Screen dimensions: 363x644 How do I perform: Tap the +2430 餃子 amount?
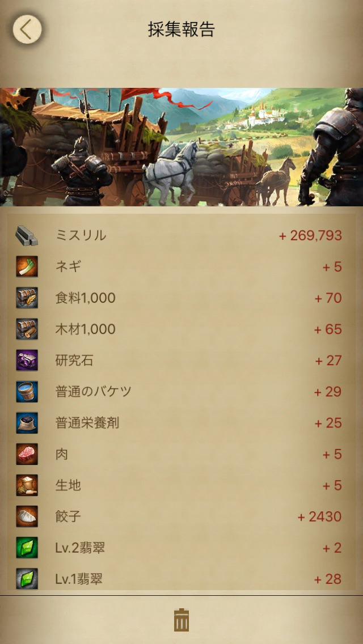tap(319, 516)
